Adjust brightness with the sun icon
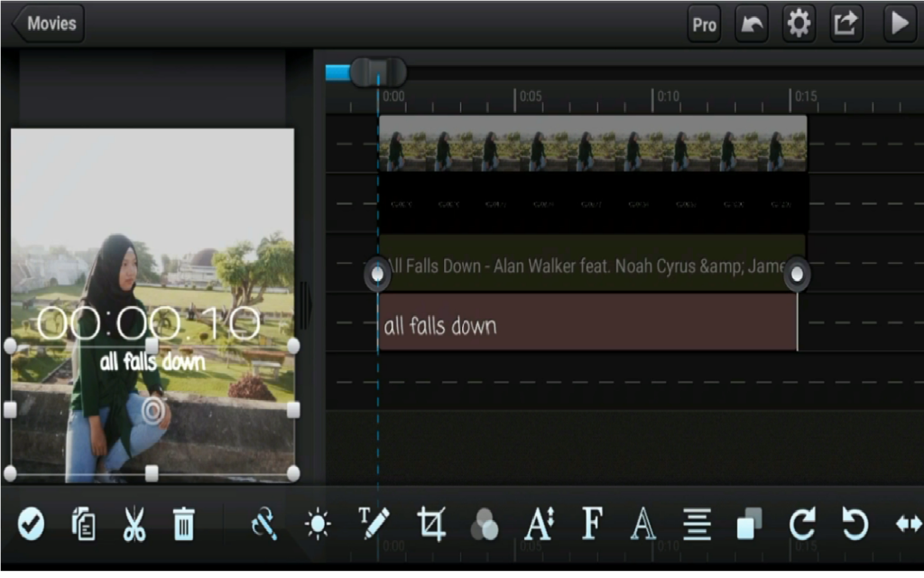The width and height of the screenshot is (924, 578). tap(318, 524)
